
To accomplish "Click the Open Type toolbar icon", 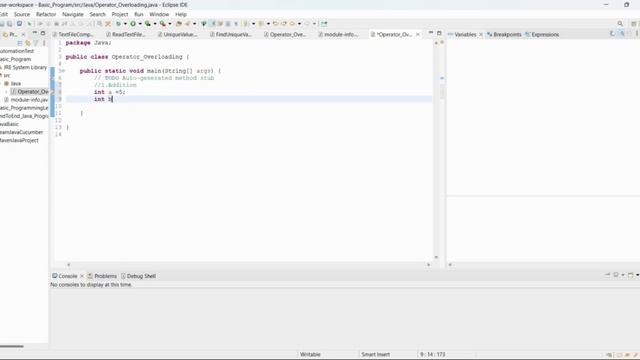I will [179, 24].
